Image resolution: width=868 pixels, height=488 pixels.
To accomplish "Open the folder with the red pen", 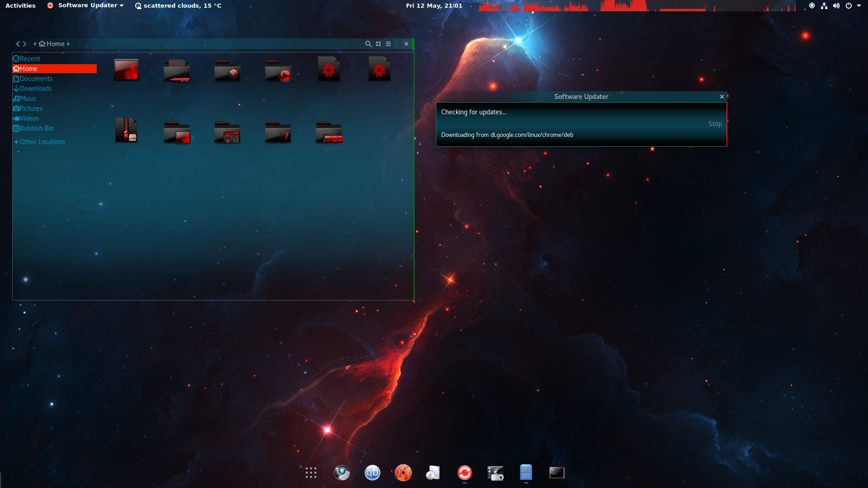I will pyautogui.click(x=177, y=70).
